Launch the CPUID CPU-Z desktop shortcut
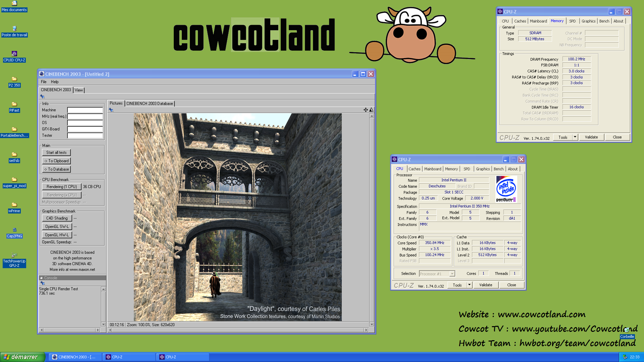Screen dimensions: 644x362 [x=14, y=57]
